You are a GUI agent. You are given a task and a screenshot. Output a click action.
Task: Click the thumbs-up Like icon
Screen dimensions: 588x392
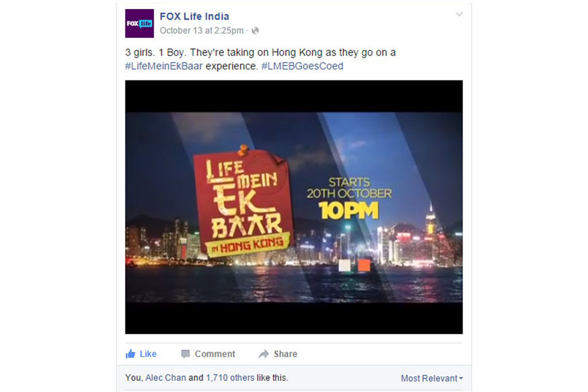point(130,354)
